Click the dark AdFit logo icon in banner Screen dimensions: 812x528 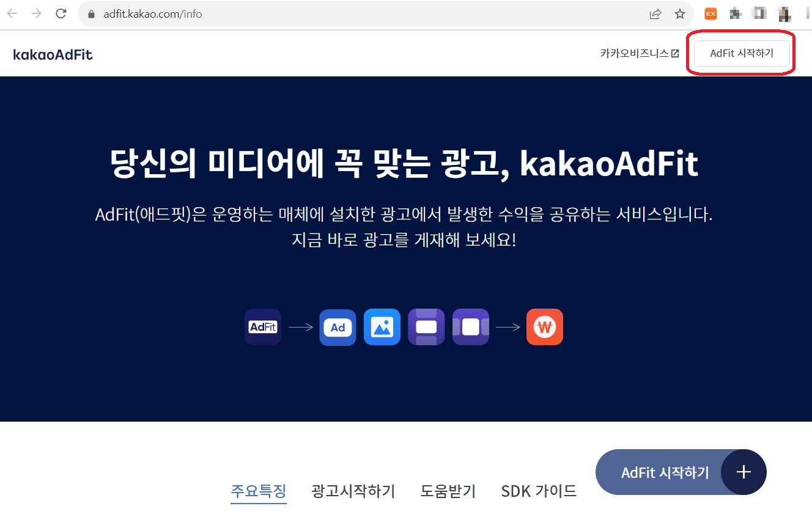coord(263,327)
